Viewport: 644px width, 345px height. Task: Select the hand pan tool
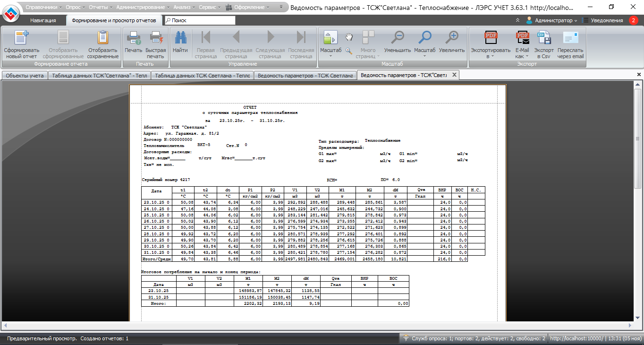point(349,37)
